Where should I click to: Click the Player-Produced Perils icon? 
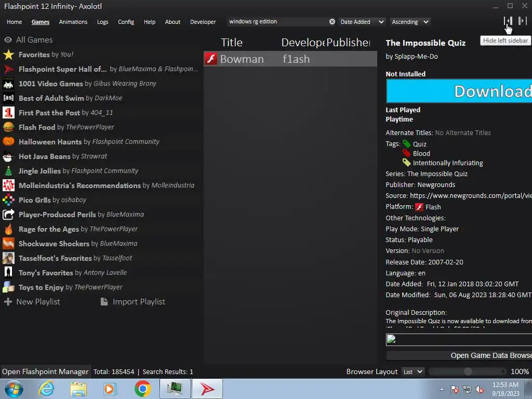[8, 215]
